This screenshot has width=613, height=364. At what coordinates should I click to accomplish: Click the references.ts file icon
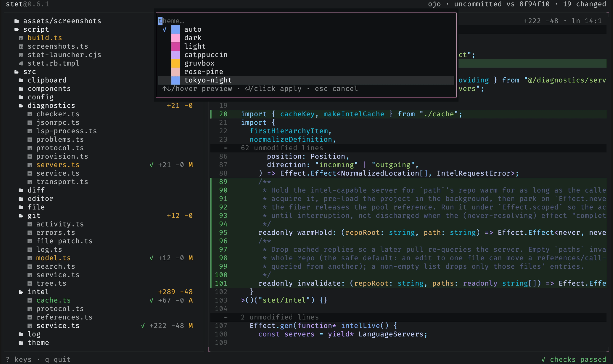[x=30, y=317]
